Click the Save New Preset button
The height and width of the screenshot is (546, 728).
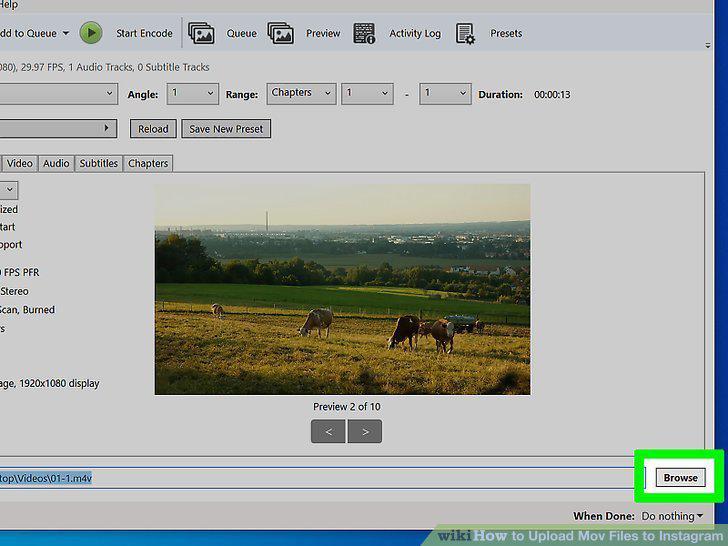point(226,129)
